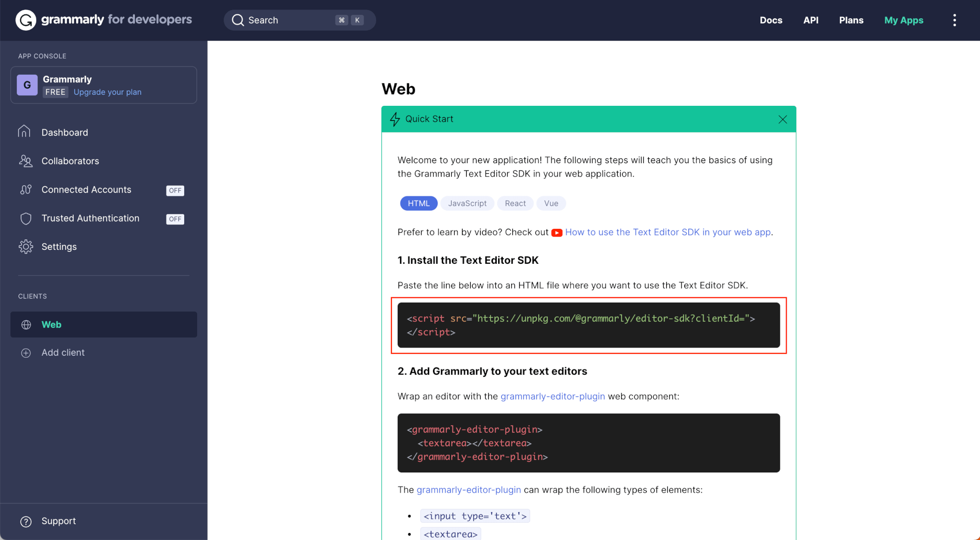Click the Web client globe icon

pos(26,325)
